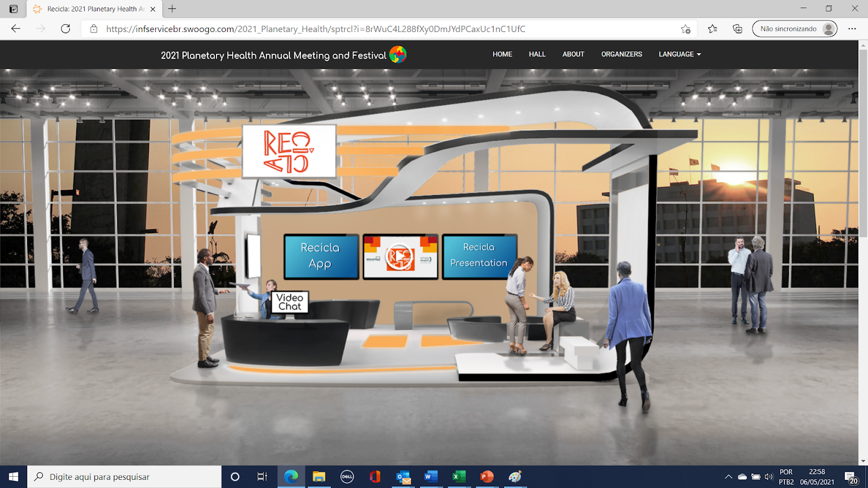Open browser Collections
The height and width of the screenshot is (488, 868).
tap(737, 29)
